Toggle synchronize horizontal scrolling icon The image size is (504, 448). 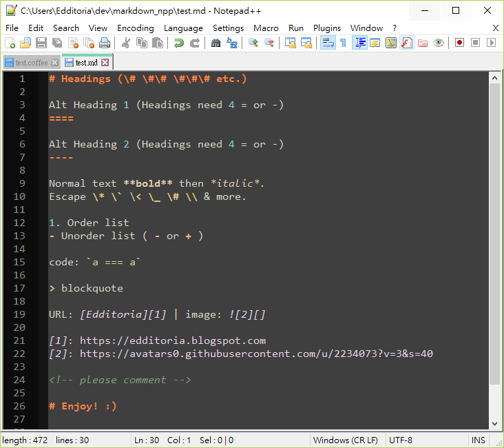click(x=306, y=43)
